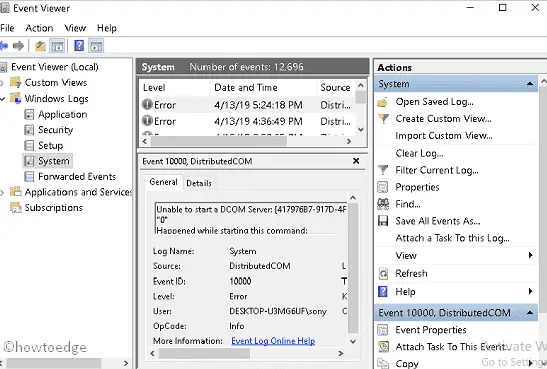Screen dimensions: 547x369
Task: Expand Applications and Services Logs node
Action: click(x=2, y=193)
